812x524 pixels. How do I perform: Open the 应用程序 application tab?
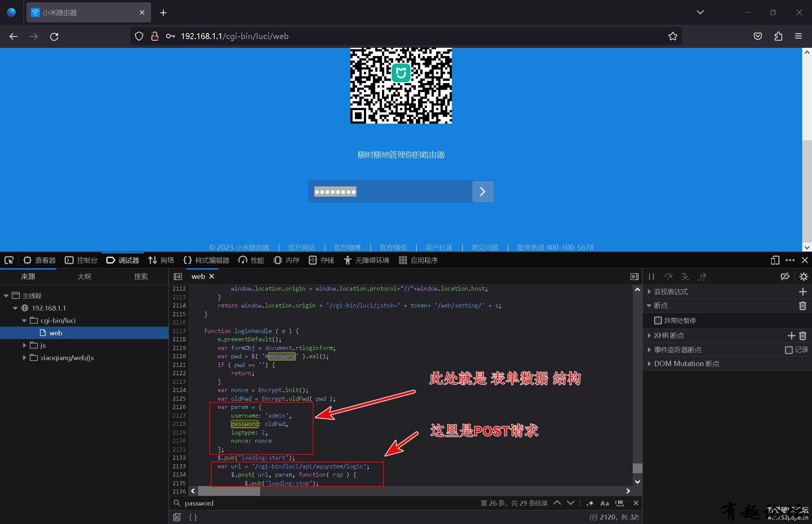coord(418,260)
